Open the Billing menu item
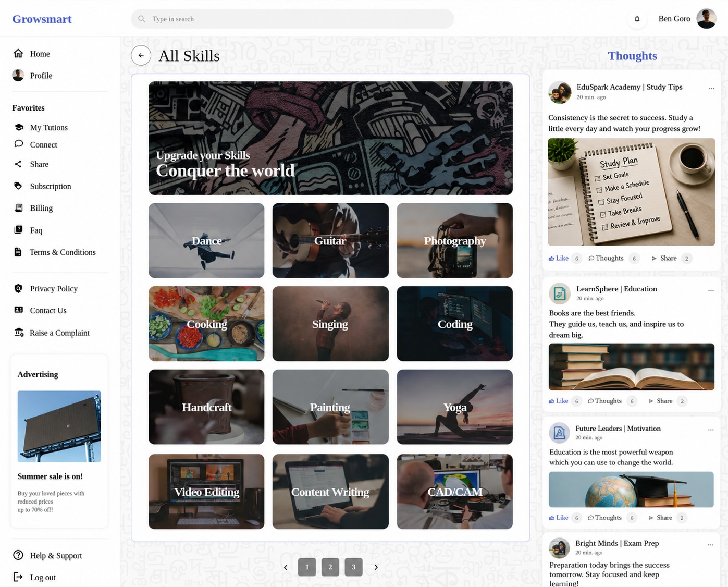This screenshot has width=728, height=587. [x=41, y=208]
